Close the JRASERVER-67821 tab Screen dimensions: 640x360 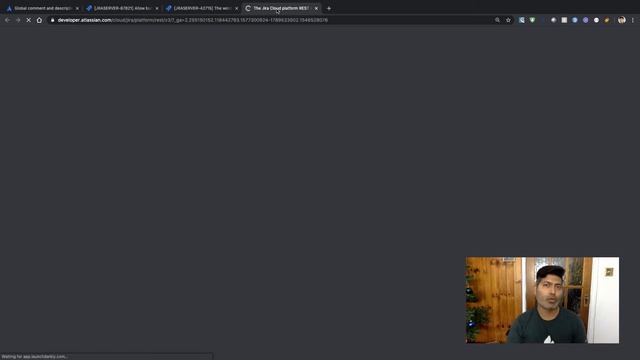(157, 8)
